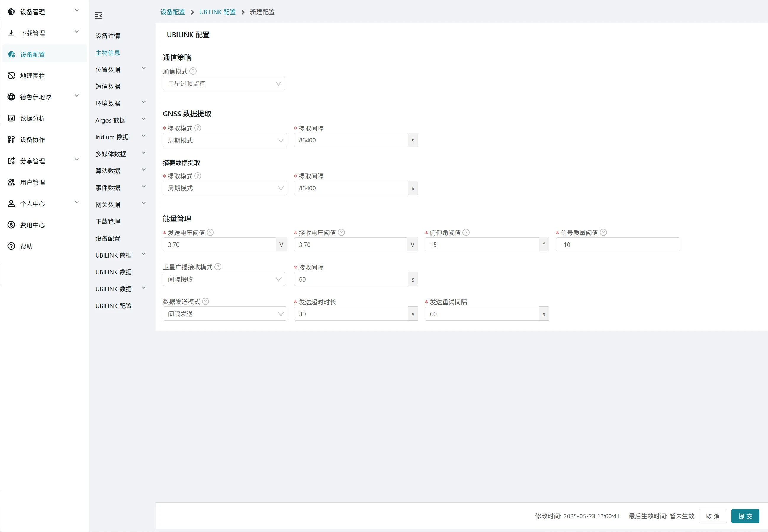Screen dimensions: 768x532
Task: Expand the 位置数据 submenu
Action: [x=144, y=69]
